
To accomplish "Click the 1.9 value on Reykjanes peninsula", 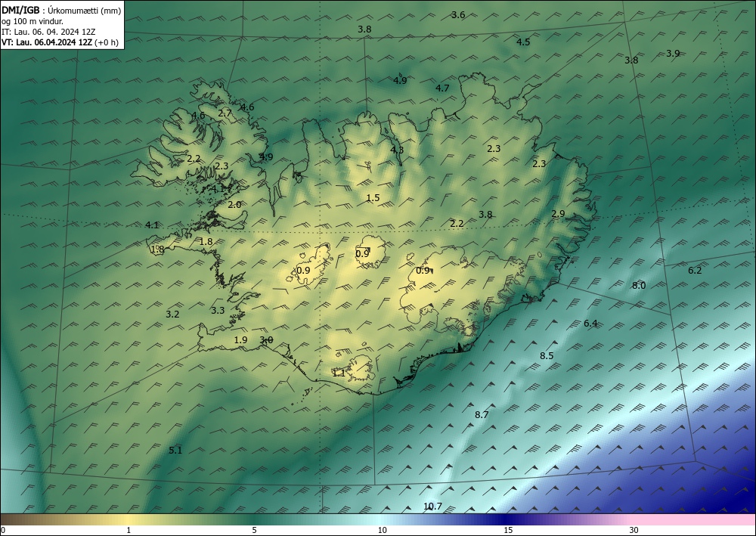I will point(240,340).
